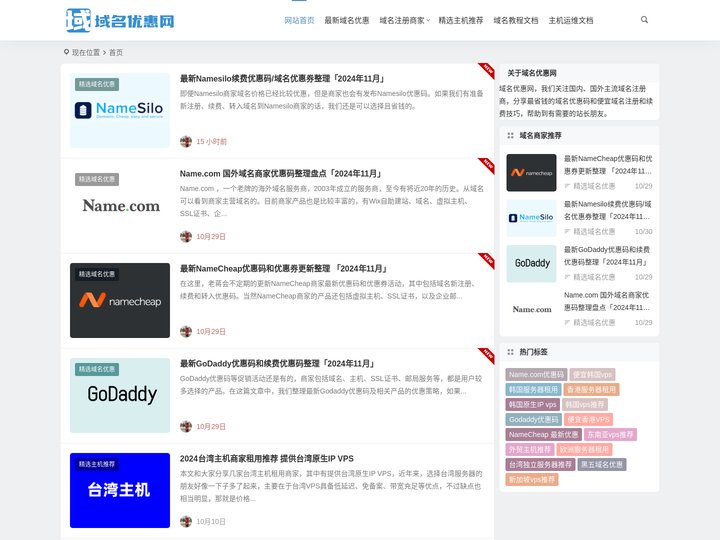Select the Godaddy优惠码 tag
The width and height of the screenshot is (720, 540).
point(534,420)
